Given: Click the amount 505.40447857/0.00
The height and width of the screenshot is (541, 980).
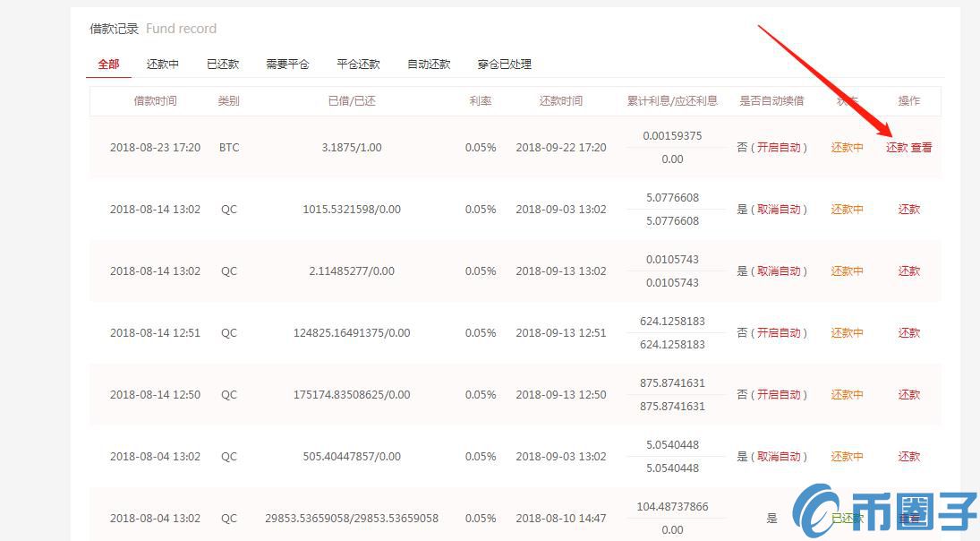Looking at the screenshot, I should pyautogui.click(x=352, y=457).
